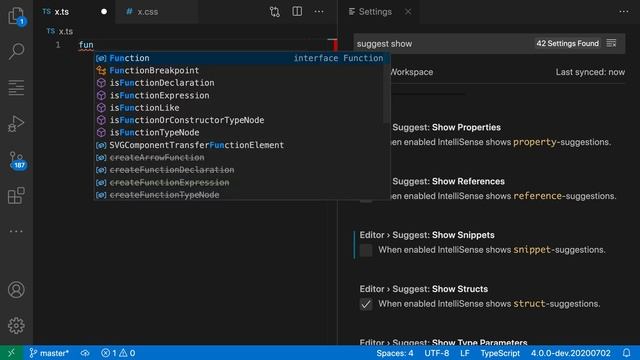This screenshot has height=360, width=640.
Task: Open the Search view in activity bar
Action: pyautogui.click(x=16, y=51)
